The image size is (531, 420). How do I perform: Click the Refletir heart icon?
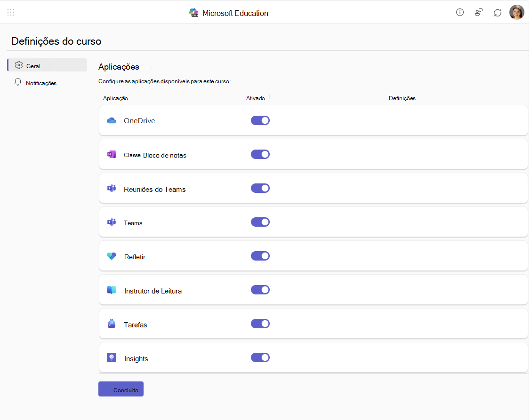(112, 256)
